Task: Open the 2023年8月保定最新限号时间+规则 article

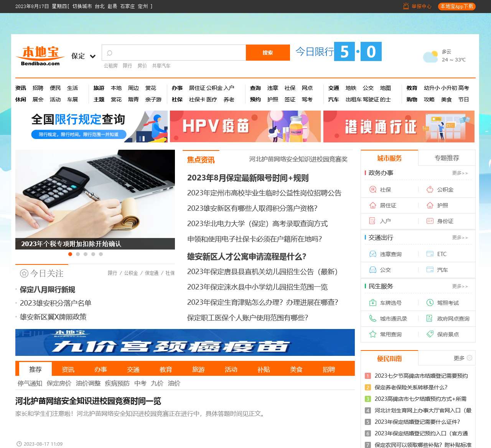Action: (x=249, y=178)
